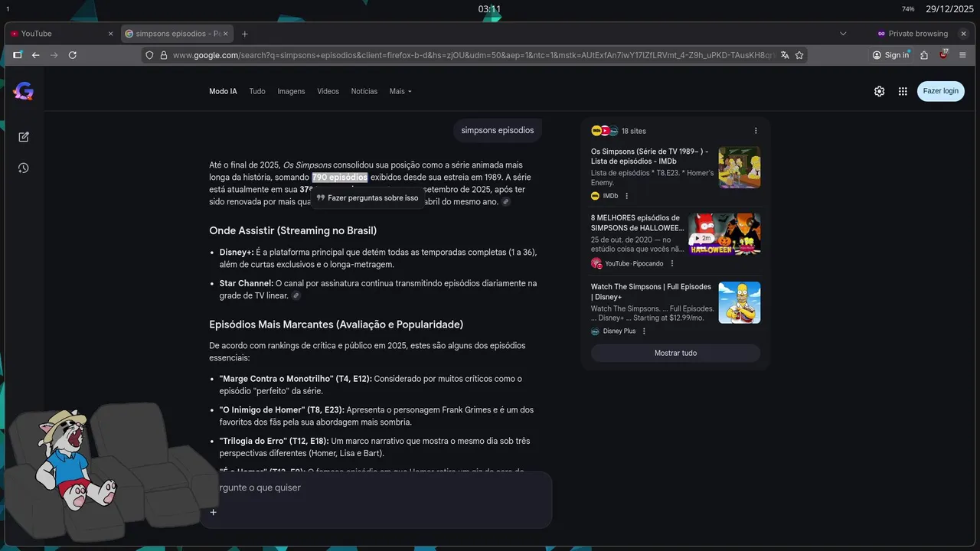This screenshot has height=551, width=980.
Task: Open site security padlock info
Action: 163,55
